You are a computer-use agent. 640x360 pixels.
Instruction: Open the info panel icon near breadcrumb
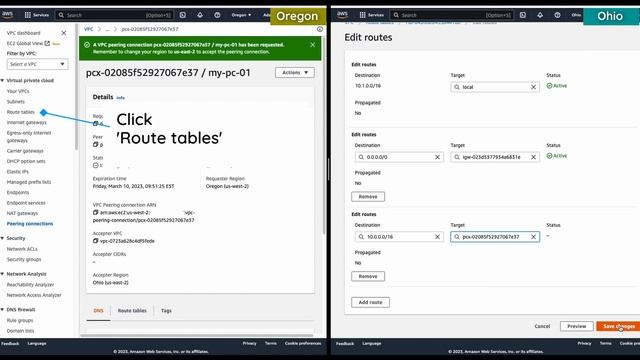[x=320, y=29]
